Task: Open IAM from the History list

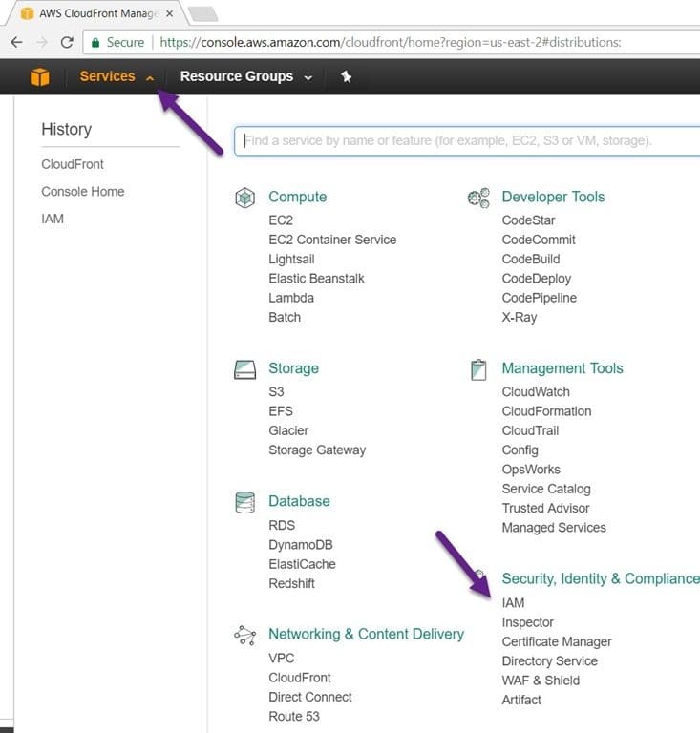Action: (53, 219)
